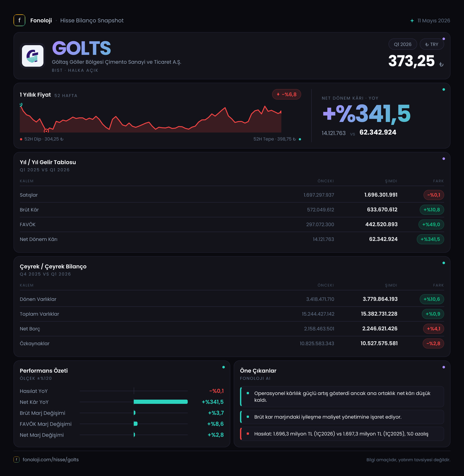This screenshot has width=464, height=476.
Task: Click 52H Tepe · 398,75 label
Action: pos(275,139)
